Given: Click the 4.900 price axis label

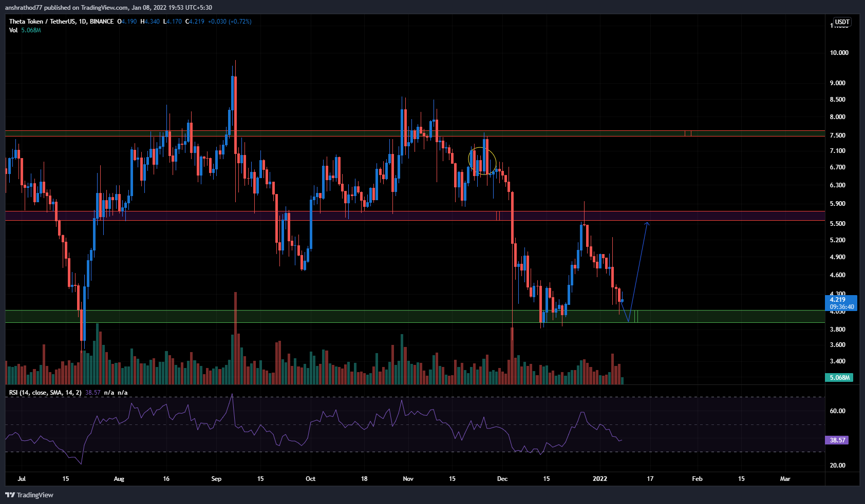Looking at the screenshot, I should tap(838, 257).
